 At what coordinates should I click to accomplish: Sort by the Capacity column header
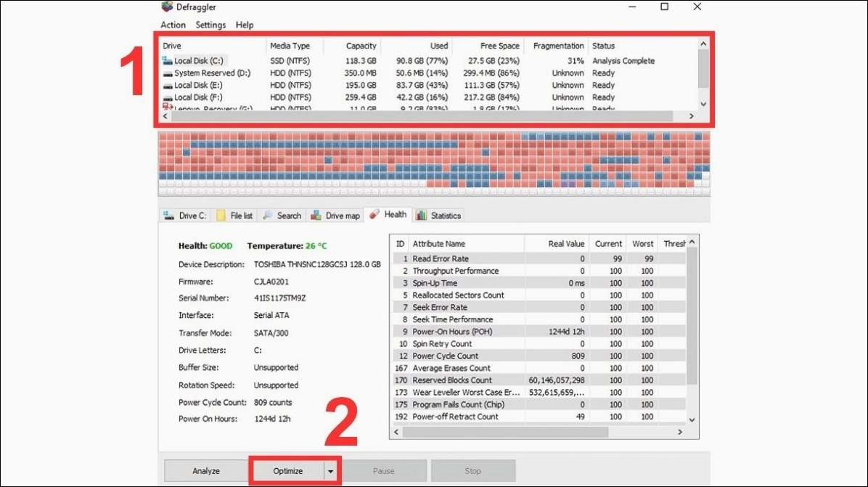(x=352, y=46)
